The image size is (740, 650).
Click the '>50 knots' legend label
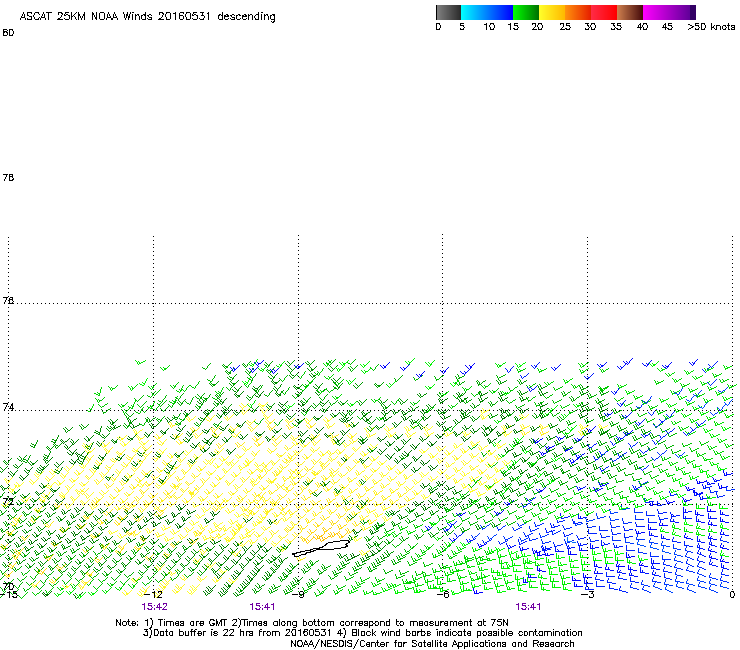711,27
